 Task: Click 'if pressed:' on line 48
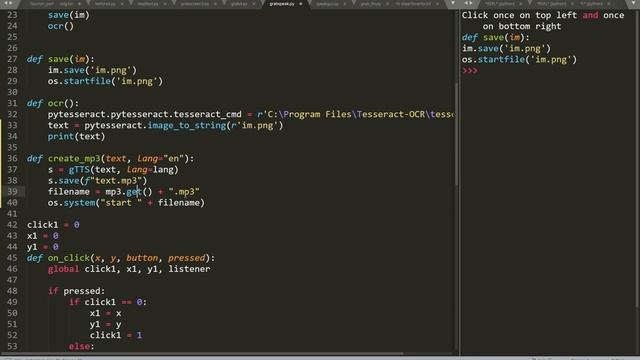coord(76,291)
